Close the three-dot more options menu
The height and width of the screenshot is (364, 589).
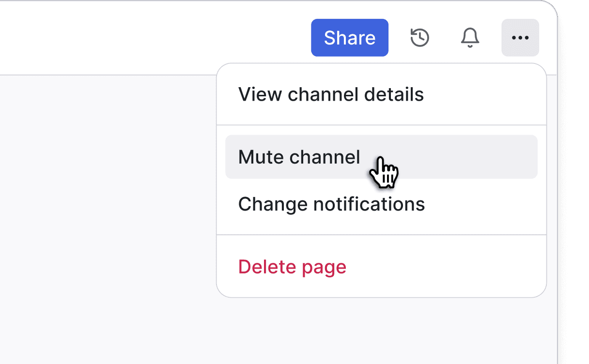(x=520, y=38)
